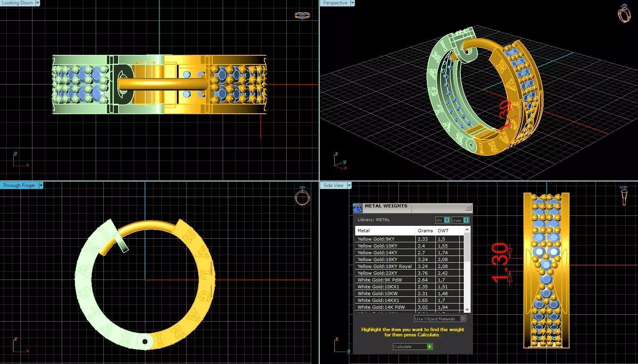Click the Library: METAL label
The height and width of the screenshot is (364, 638).
click(x=373, y=219)
